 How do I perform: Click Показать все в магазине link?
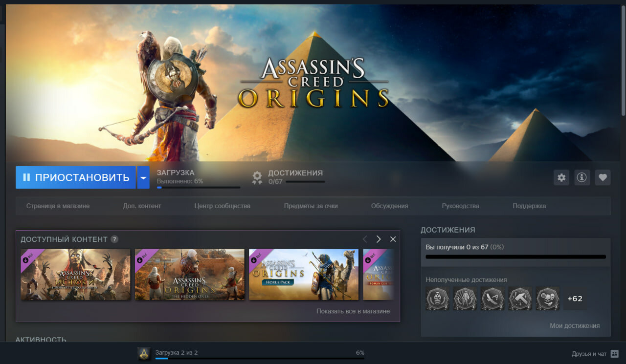click(353, 311)
